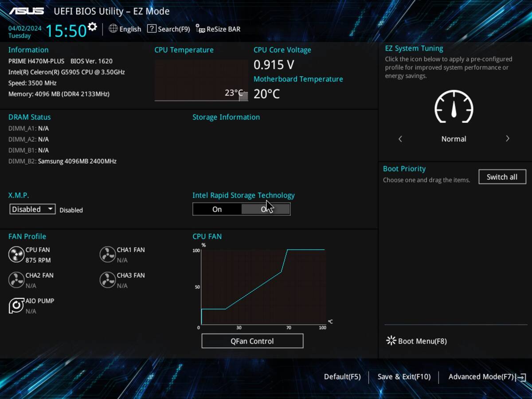Click the Boot Menu snowflake icon
Image resolution: width=532 pixels, height=399 pixels.
pyautogui.click(x=391, y=341)
